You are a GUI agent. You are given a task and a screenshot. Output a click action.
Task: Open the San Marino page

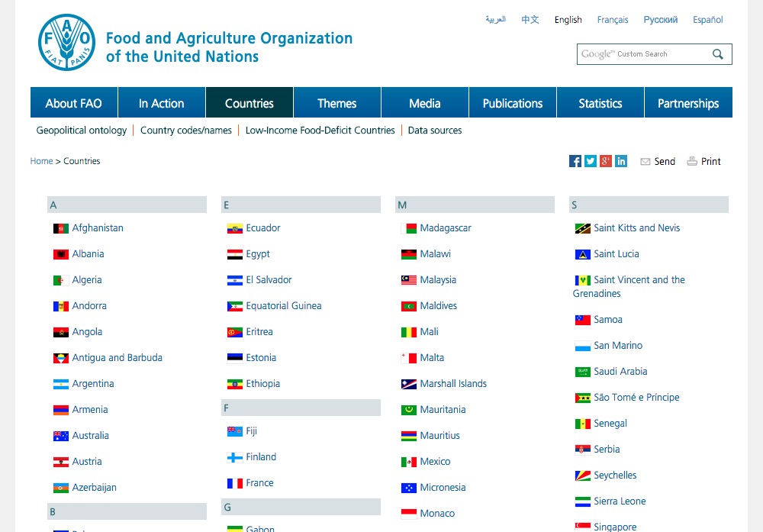click(x=618, y=346)
